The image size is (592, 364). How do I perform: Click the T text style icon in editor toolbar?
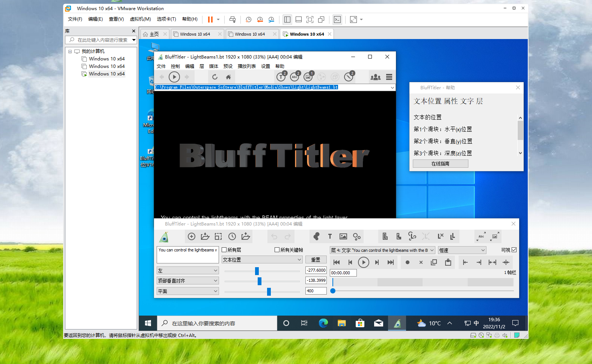[x=330, y=236]
